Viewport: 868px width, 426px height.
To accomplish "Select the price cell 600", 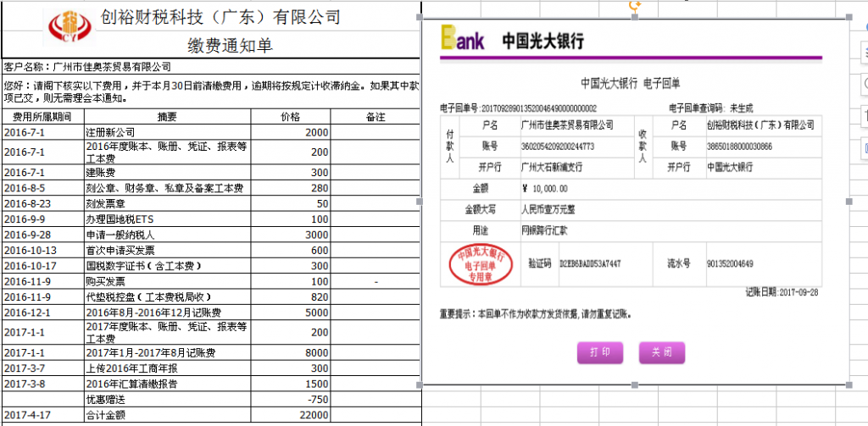I will [291, 250].
